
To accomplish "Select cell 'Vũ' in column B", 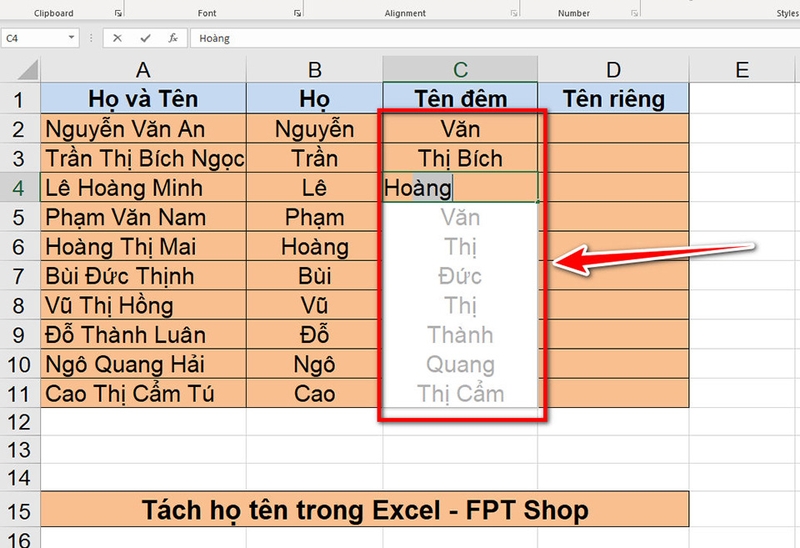I will pos(315,305).
